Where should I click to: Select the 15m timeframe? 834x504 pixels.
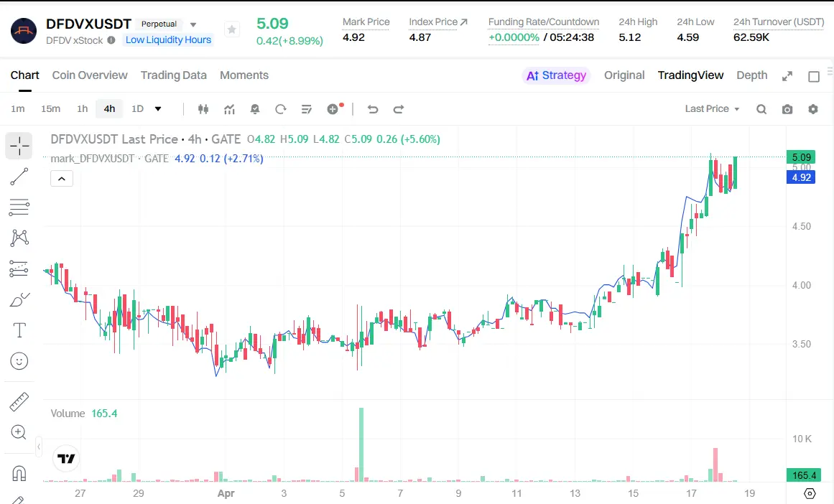(x=50, y=109)
